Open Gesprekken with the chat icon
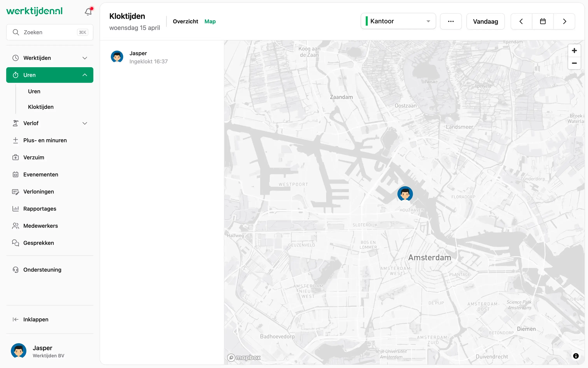 pyautogui.click(x=15, y=243)
